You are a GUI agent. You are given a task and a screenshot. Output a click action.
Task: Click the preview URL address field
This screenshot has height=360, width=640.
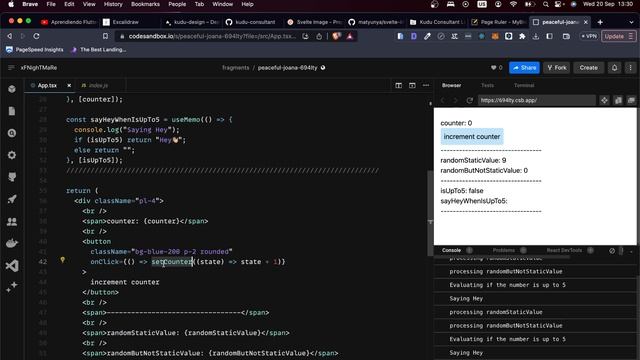[536, 100]
